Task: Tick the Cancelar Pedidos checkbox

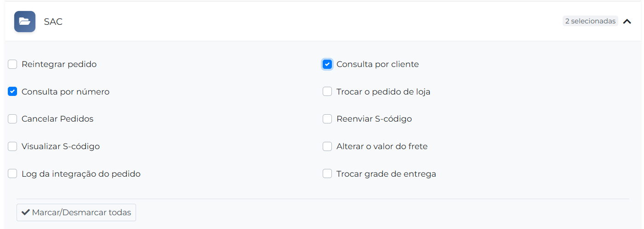Action: point(12,119)
